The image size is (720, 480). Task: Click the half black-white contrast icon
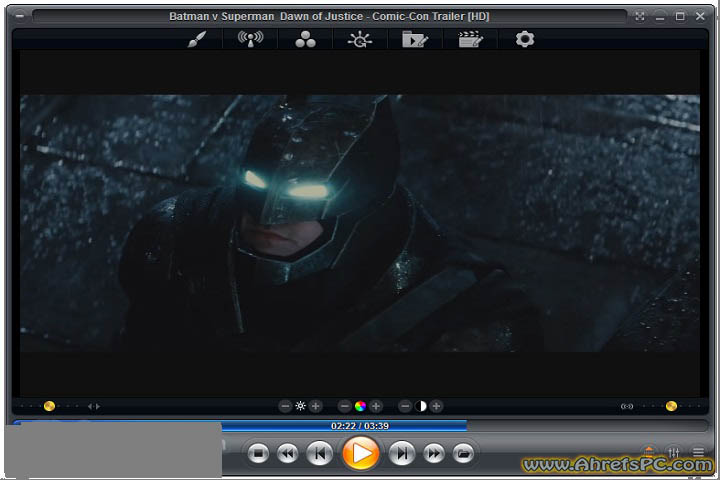421,406
